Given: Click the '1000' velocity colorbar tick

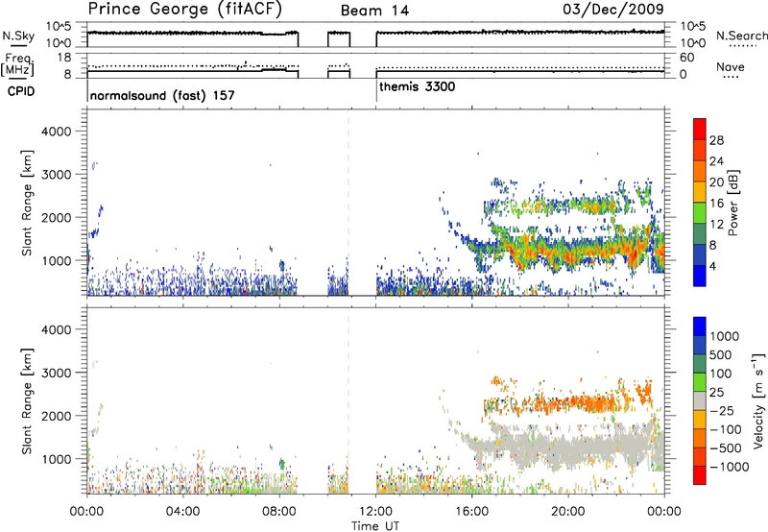Looking at the screenshot, I should (x=725, y=336).
